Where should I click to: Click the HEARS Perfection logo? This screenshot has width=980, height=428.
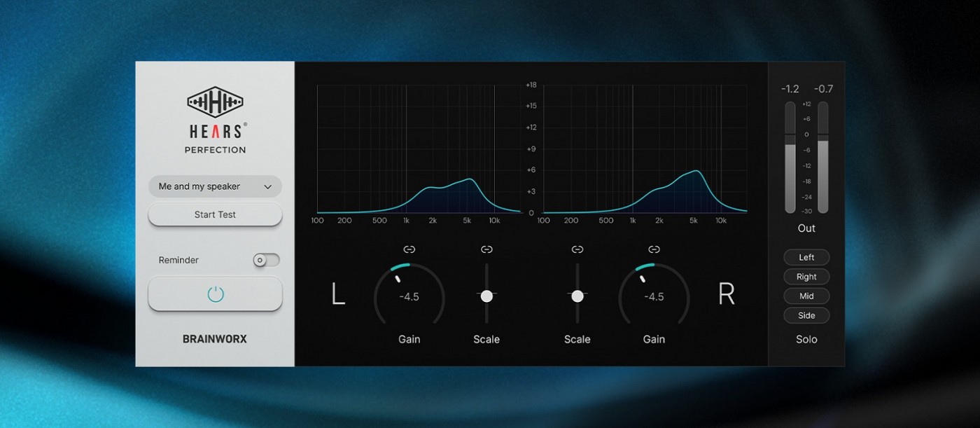pos(215,119)
